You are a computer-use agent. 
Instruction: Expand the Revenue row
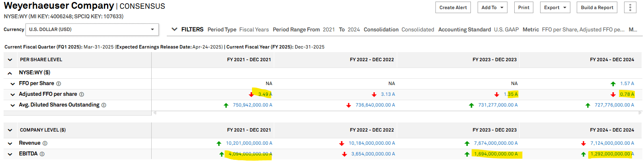tap(10, 144)
